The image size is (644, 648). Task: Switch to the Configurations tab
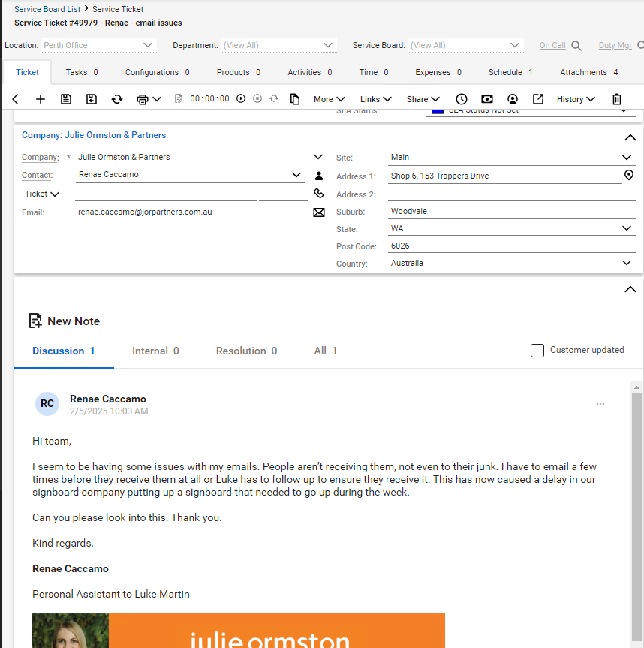158,72
